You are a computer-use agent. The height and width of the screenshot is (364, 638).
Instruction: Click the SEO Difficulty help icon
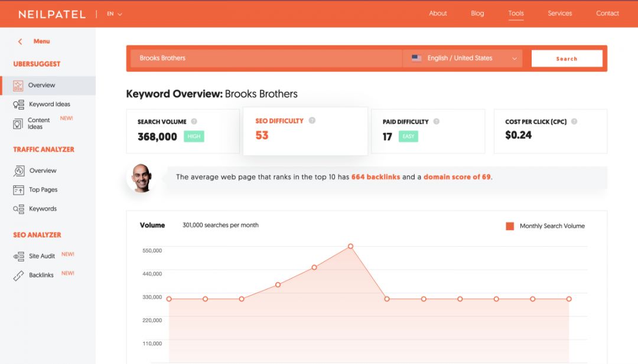pos(312,120)
